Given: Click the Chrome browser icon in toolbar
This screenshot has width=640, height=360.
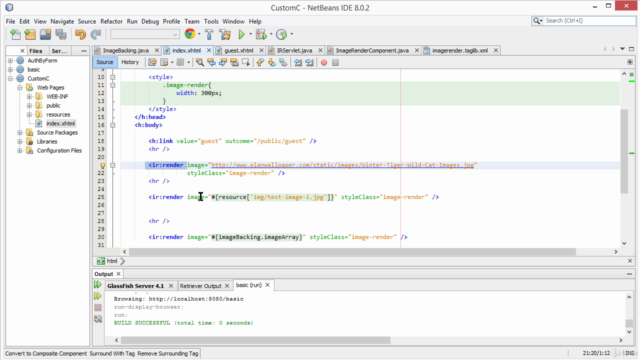Looking at the screenshot, I should [190, 34].
